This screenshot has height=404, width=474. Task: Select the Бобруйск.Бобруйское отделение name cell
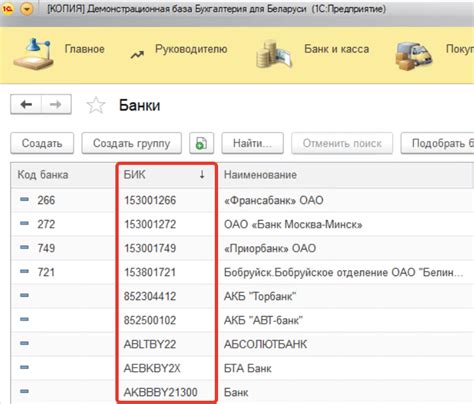click(343, 272)
